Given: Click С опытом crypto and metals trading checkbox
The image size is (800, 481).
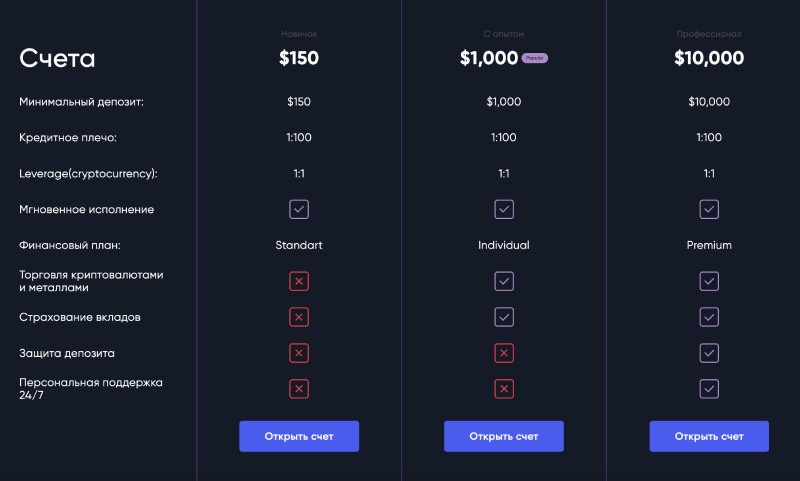Looking at the screenshot, I should 504,281.
